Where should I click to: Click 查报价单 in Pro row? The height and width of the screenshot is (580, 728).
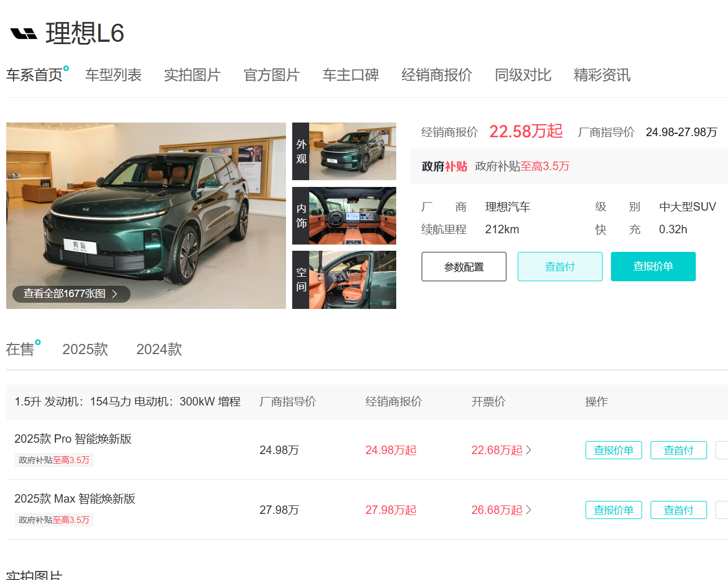coord(614,450)
